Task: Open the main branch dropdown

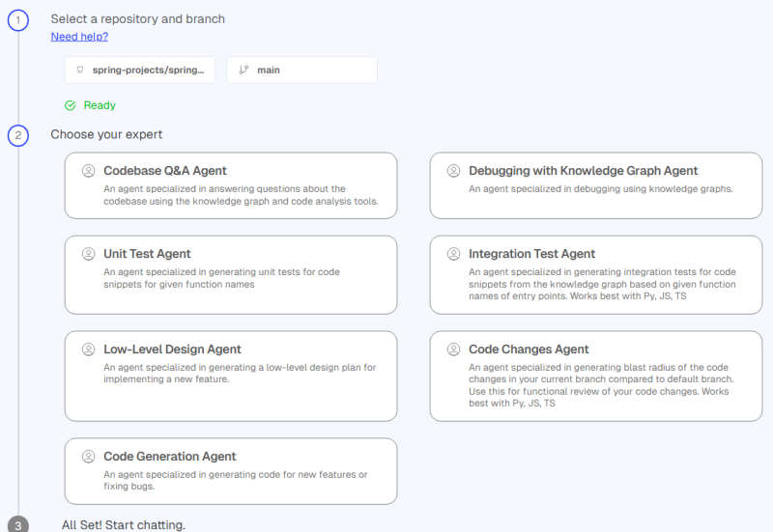Action: coord(301,70)
